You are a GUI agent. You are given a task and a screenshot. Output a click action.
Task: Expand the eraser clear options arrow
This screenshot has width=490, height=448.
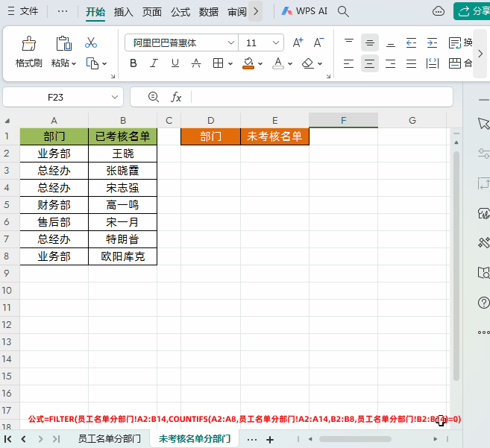320,63
